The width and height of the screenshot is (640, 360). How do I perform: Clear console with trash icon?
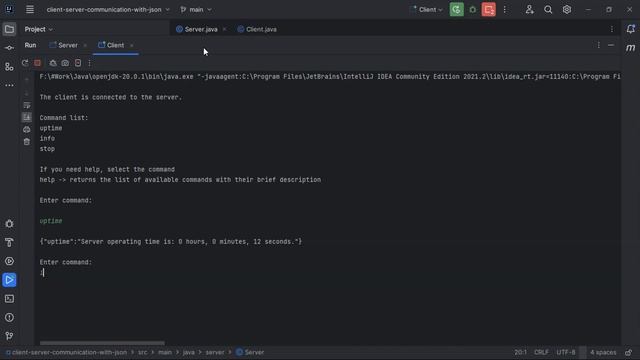coord(27,142)
